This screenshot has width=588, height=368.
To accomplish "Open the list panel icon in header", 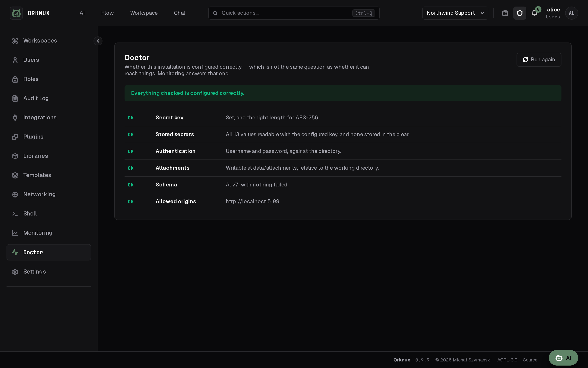I will [x=505, y=13].
